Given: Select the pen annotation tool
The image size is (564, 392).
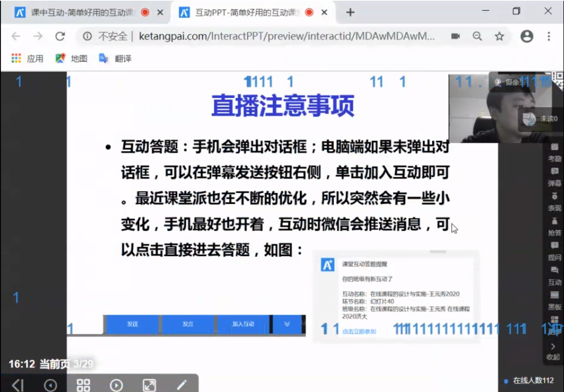Looking at the screenshot, I should (182, 384).
